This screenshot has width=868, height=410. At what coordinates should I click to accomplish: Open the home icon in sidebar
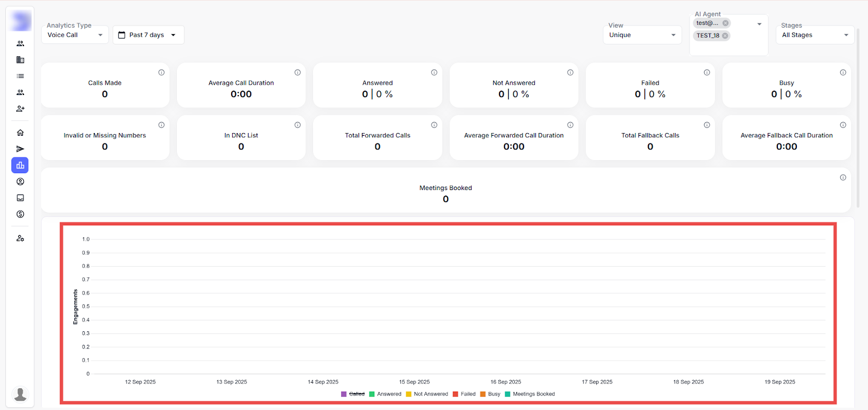[x=20, y=133]
